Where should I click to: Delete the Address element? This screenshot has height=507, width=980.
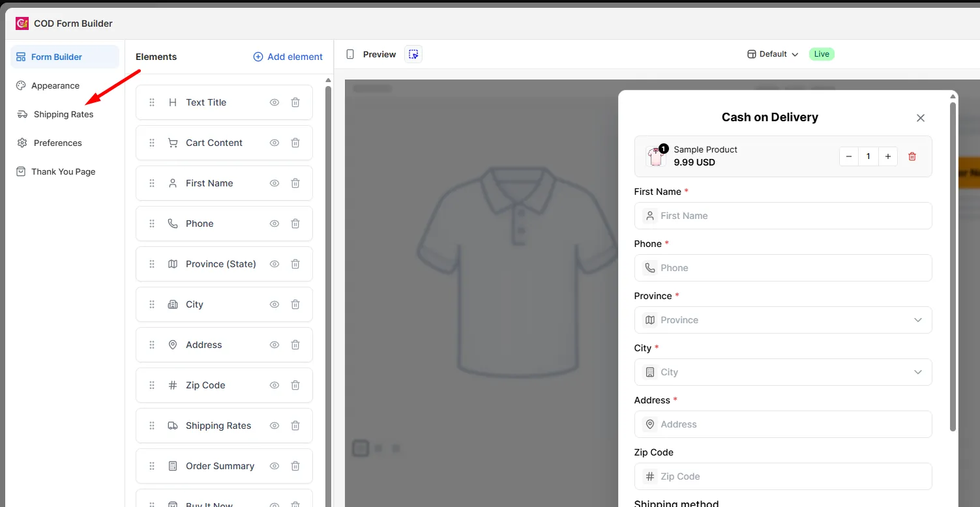point(295,345)
